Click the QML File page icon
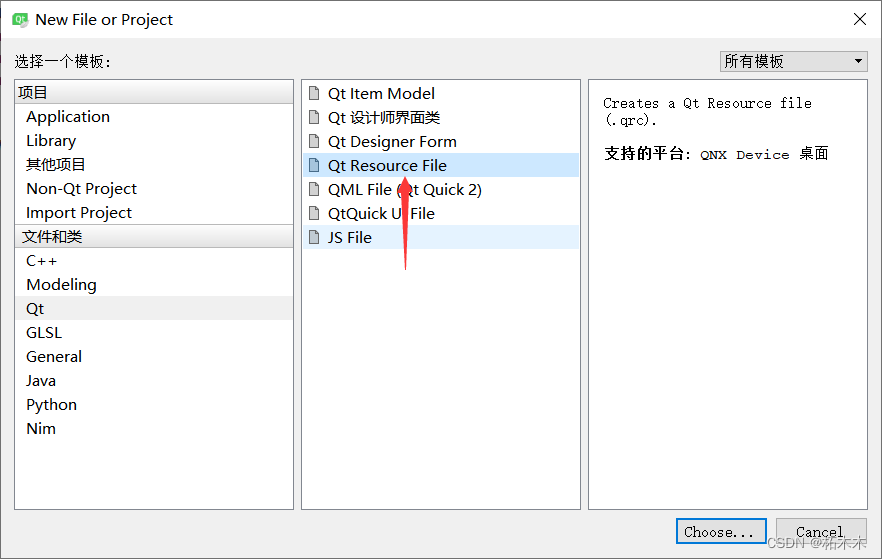The height and width of the screenshot is (559, 882). 314,190
